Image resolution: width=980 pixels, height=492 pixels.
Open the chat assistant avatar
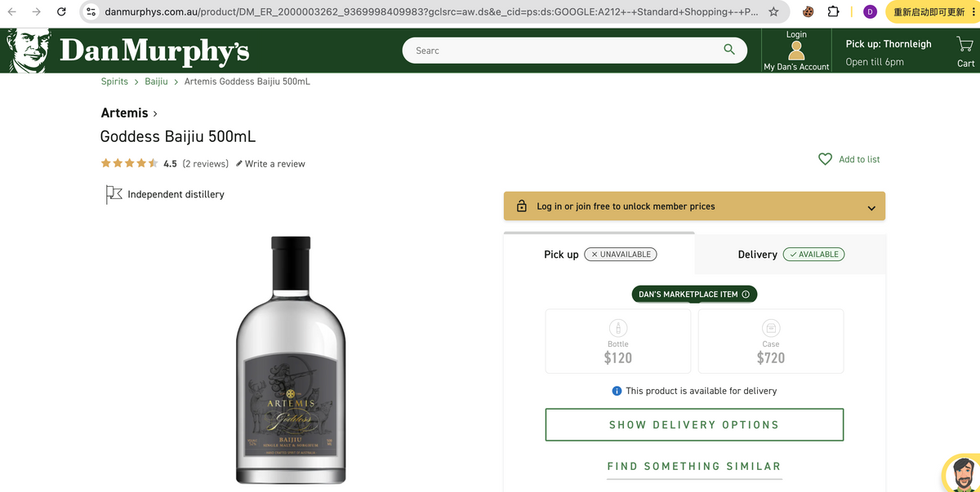point(961,473)
